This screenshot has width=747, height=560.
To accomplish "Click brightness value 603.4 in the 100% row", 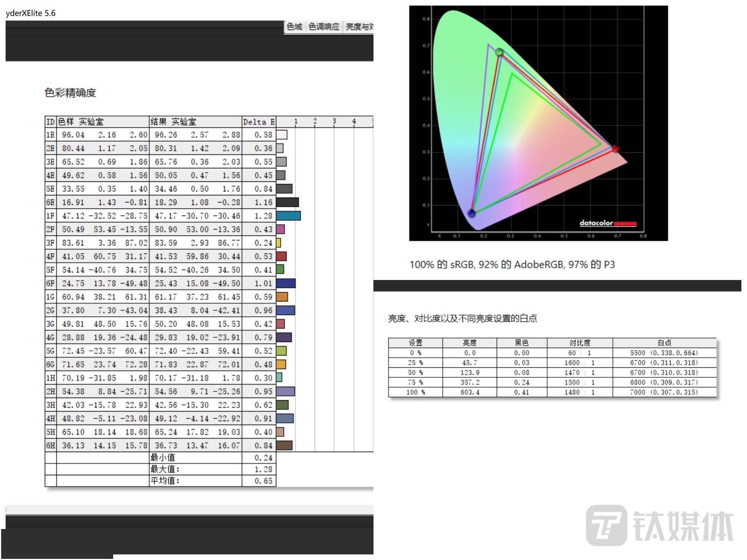I will (470, 392).
